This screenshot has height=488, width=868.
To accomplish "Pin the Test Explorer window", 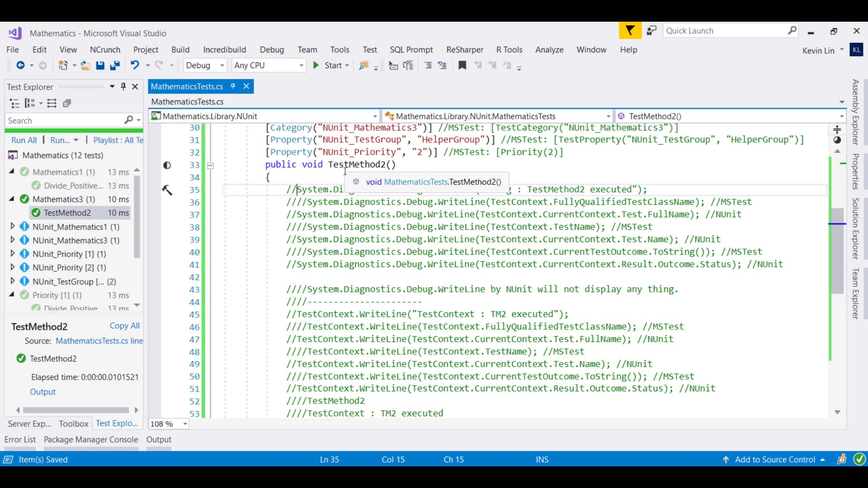I will click(123, 87).
